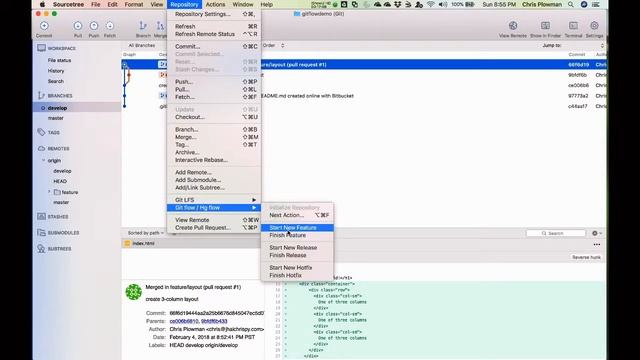This screenshot has height=360, width=640.
Task: Select History in the sidebar
Action: tap(56, 71)
